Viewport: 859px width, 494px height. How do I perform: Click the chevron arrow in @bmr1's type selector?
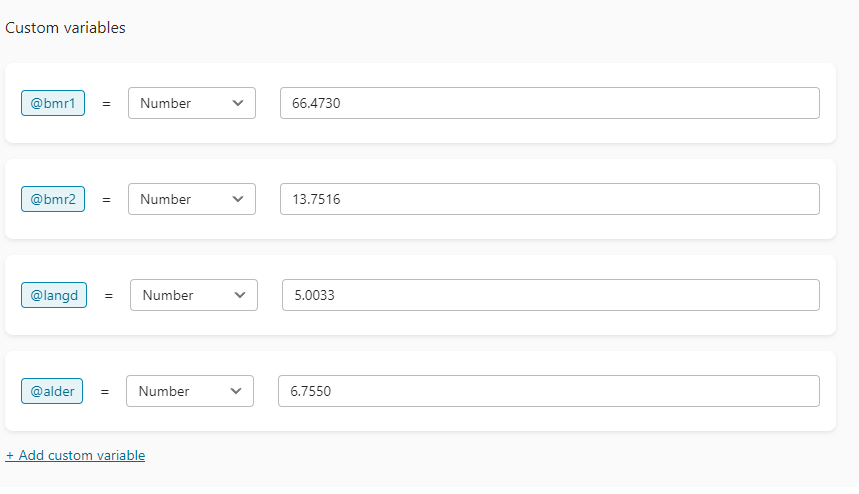(x=238, y=103)
